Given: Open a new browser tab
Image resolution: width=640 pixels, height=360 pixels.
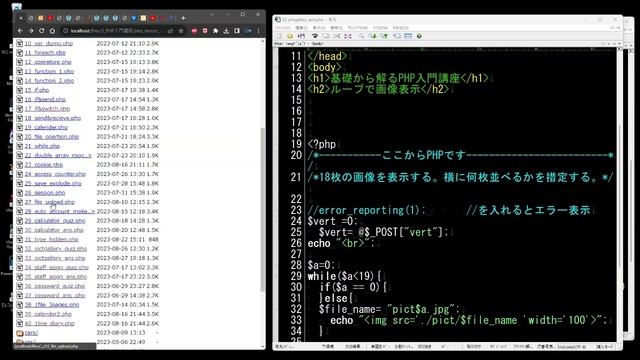Looking at the screenshot, I should [183, 18].
